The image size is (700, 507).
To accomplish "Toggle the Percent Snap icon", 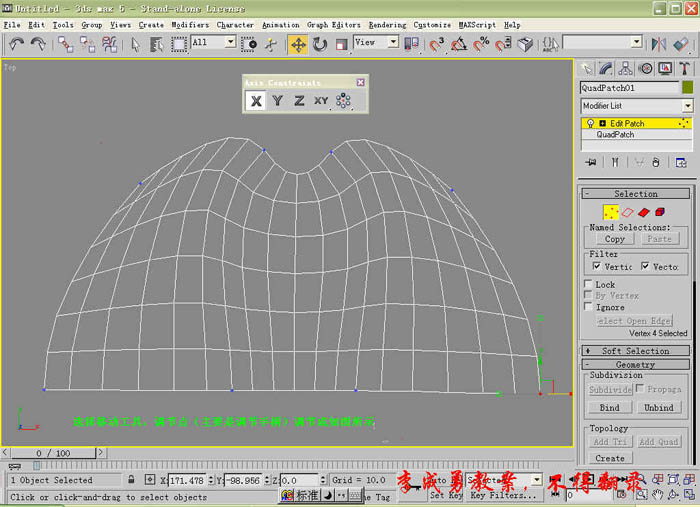I will pos(481,44).
